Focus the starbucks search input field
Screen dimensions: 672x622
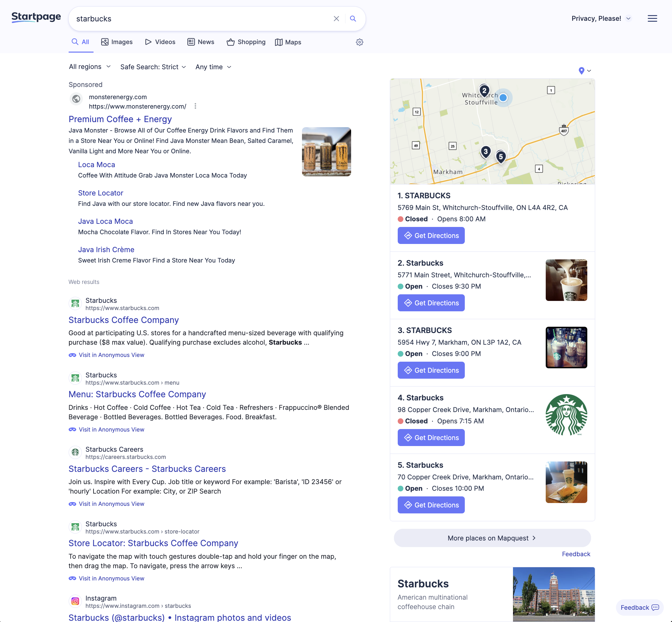coord(202,19)
